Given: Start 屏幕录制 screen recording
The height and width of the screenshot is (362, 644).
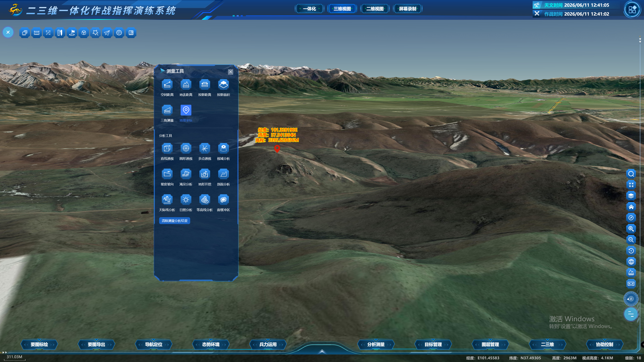Looking at the screenshot, I should (x=408, y=9).
